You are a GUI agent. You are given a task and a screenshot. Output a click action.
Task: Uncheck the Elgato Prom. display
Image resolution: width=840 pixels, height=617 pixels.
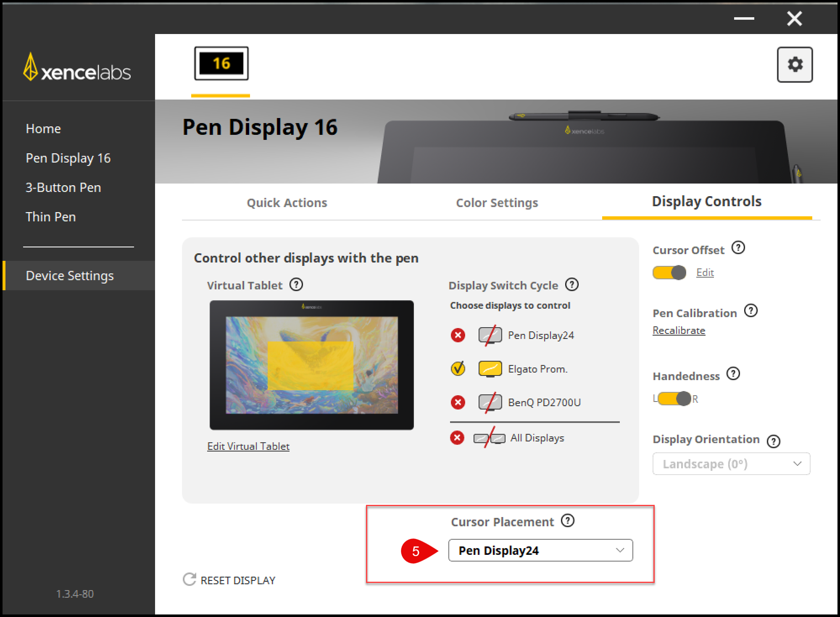pyautogui.click(x=458, y=369)
